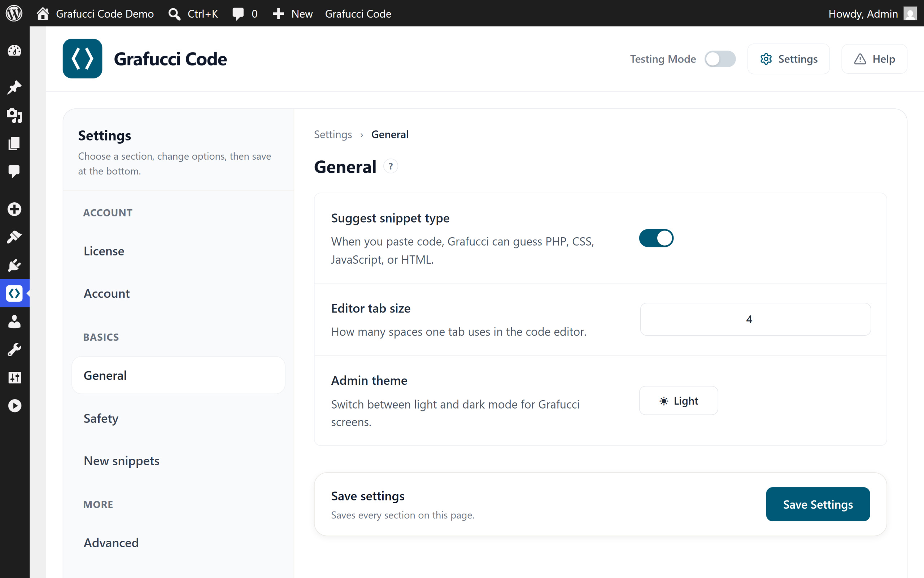
Task: Open the Dashboard gauge icon in the sidebar
Action: pyautogui.click(x=14, y=51)
